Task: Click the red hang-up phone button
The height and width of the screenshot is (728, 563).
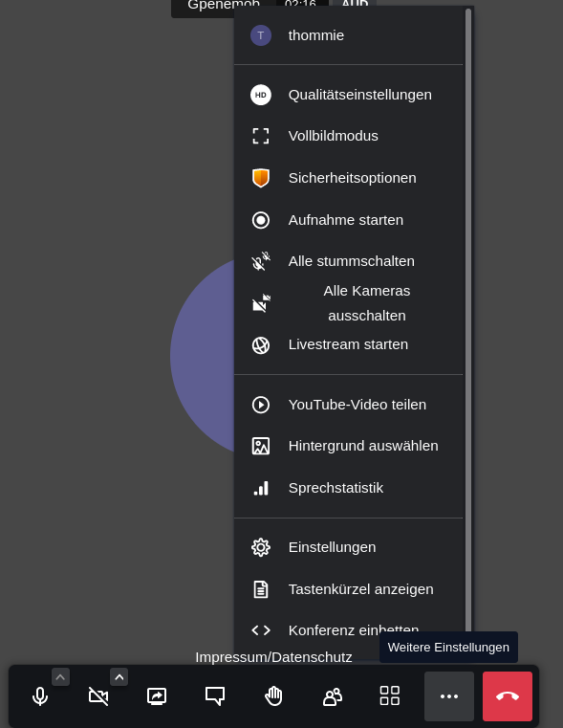Action: coord(508,696)
